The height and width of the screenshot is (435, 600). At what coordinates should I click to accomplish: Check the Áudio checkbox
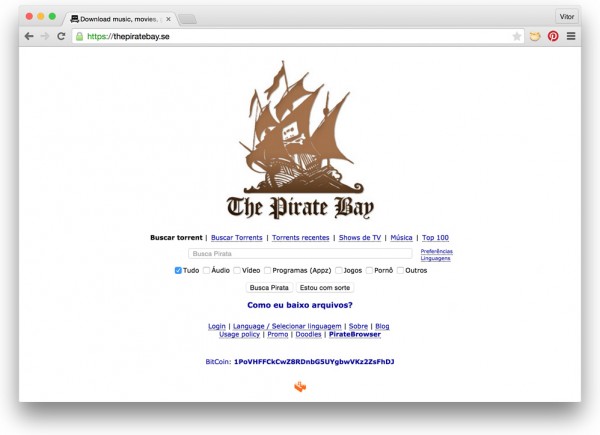[207, 270]
